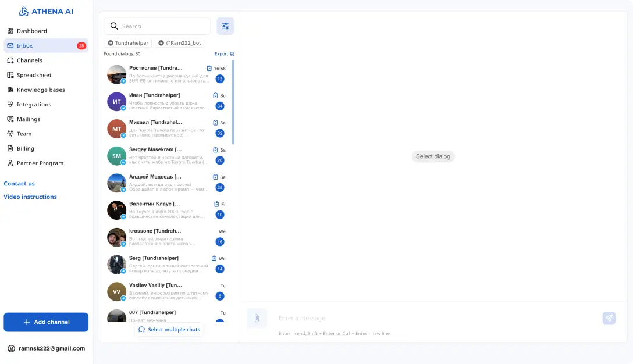Screen dimensions: 633x364
Task: Toggle the @Ram222_bot channel filter chip
Action: pos(179,43)
